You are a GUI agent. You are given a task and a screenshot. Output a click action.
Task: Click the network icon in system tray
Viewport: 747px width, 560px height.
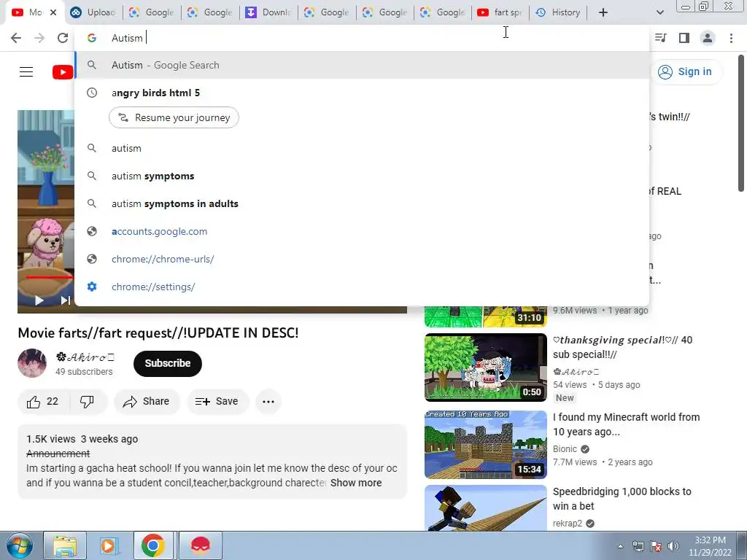[x=638, y=545]
